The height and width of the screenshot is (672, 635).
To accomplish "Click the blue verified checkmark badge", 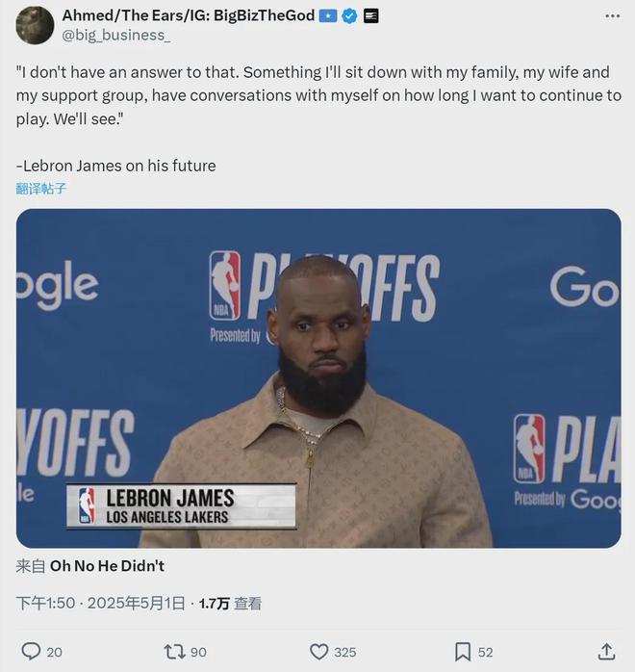I will 350,15.
